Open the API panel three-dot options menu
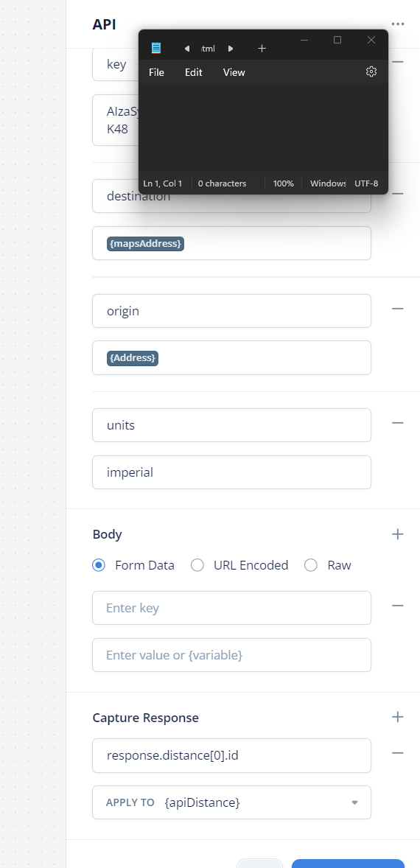Image resolution: width=420 pixels, height=868 pixels. (397, 24)
